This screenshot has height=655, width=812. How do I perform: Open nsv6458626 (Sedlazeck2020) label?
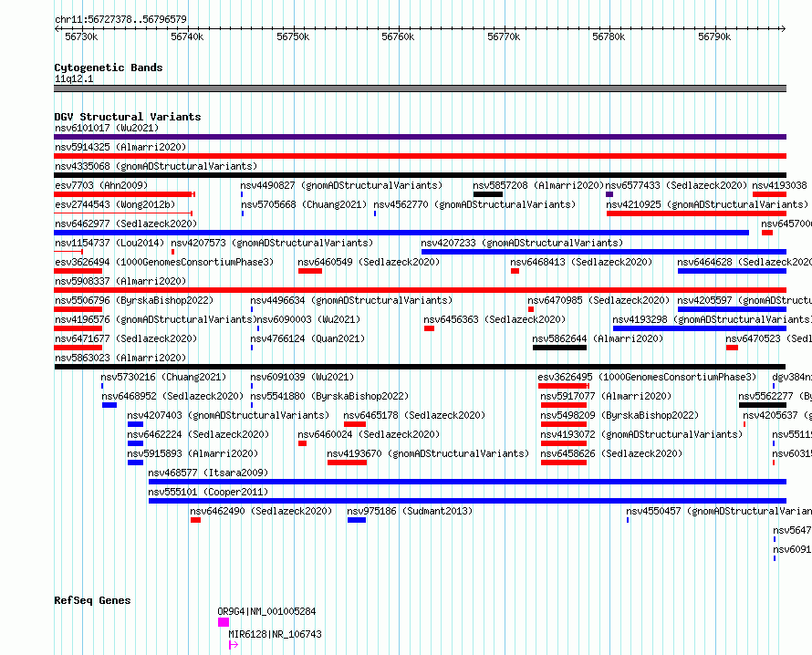[x=611, y=453]
